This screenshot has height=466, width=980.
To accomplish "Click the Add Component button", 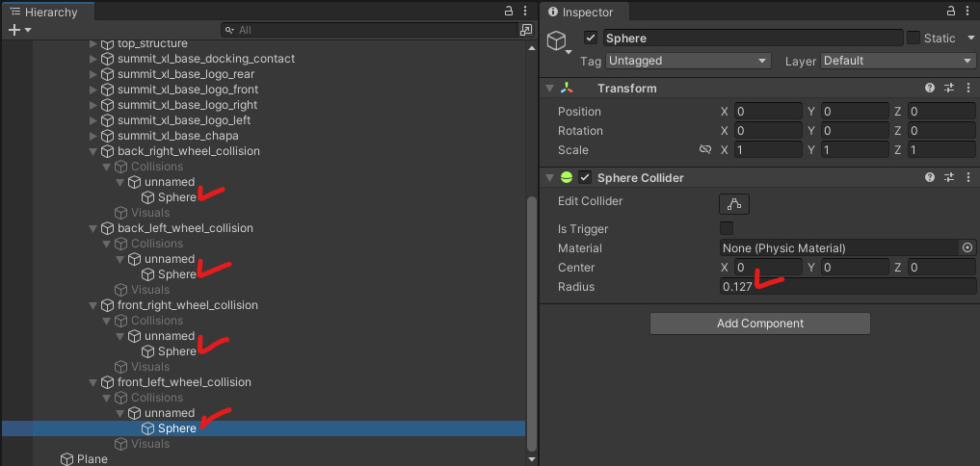I will click(760, 324).
